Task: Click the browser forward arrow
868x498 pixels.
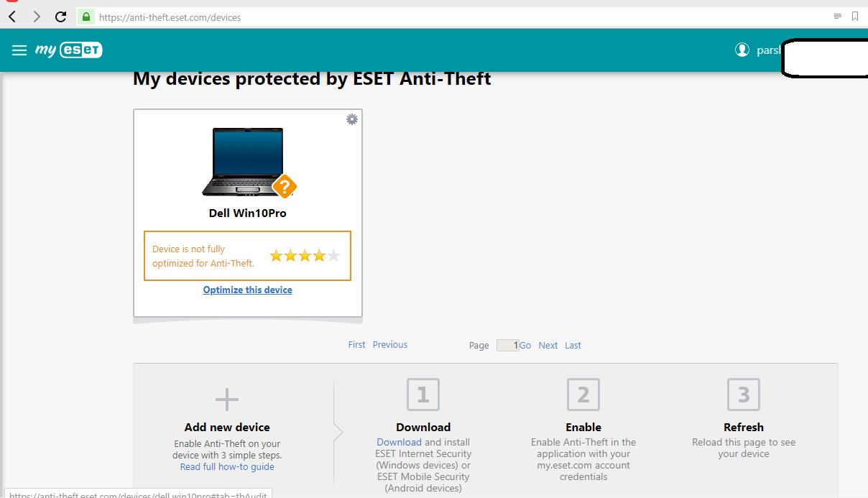Action: (x=37, y=17)
